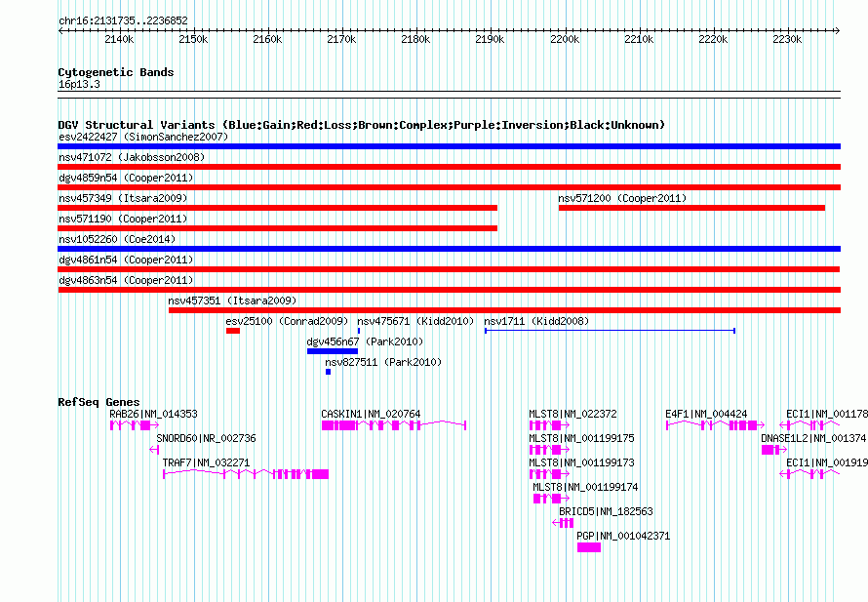The image size is (868, 602).
Task: Click nsv457349 (Itsara2009) label
Action: [123, 198]
